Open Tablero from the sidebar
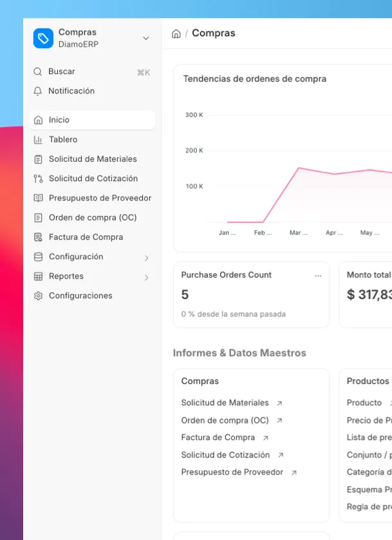Screen dimensions: 392x540 pos(92,139)
